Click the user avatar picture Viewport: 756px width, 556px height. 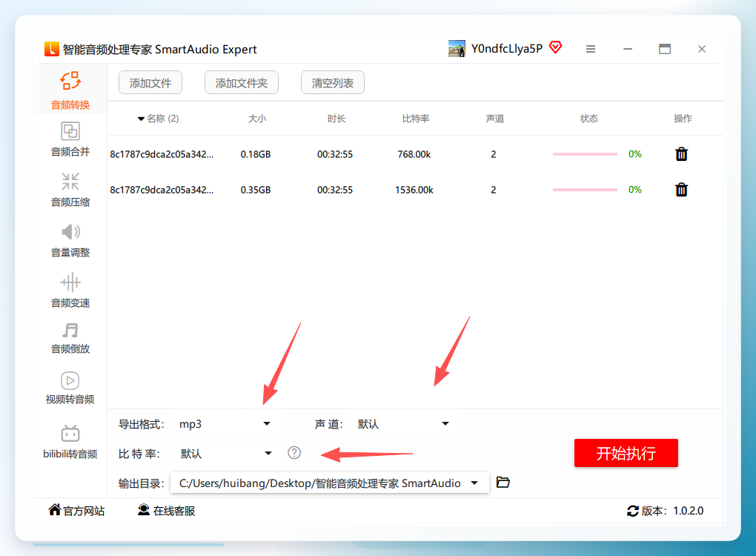click(457, 49)
